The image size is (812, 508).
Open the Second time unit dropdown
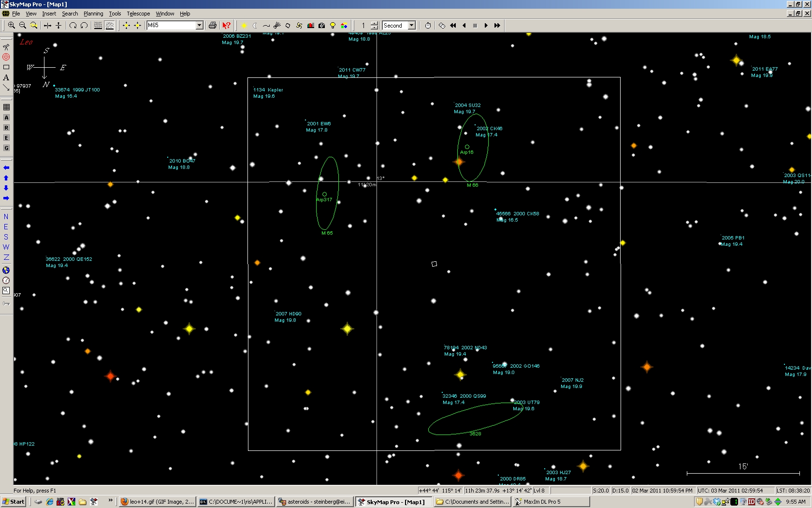[412, 25]
